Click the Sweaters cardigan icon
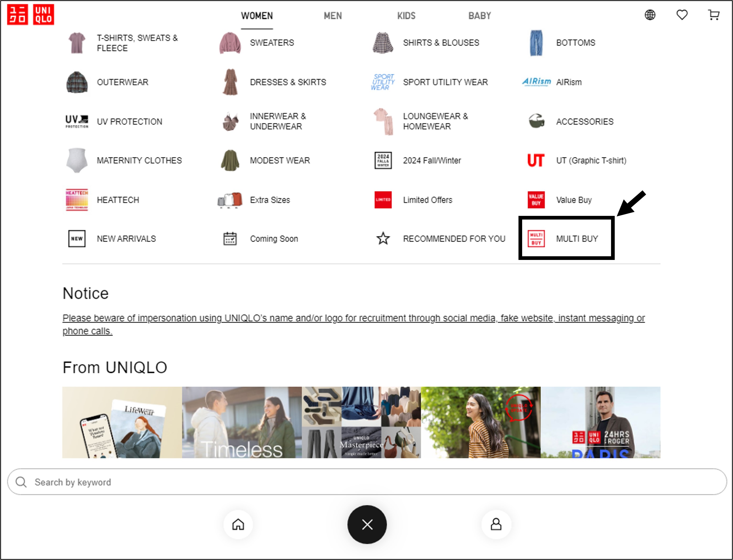733x560 pixels. pyautogui.click(x=230, y=43)
